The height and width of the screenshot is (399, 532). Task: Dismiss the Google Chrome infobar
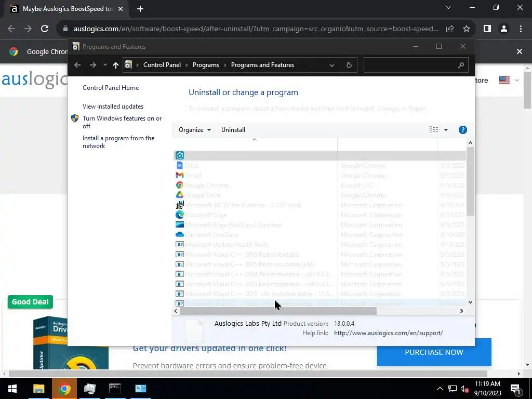pyautogui.click(x=519, y=51)
